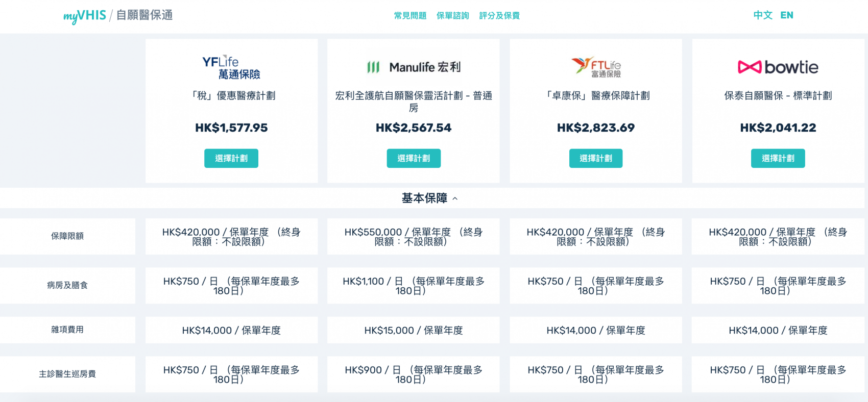Image resolution: width=868 pixels, height=402 pixels.
Task: Click YF Life's HK$750 主診醫生巡房費 cell
Action: tap(231, 374)
